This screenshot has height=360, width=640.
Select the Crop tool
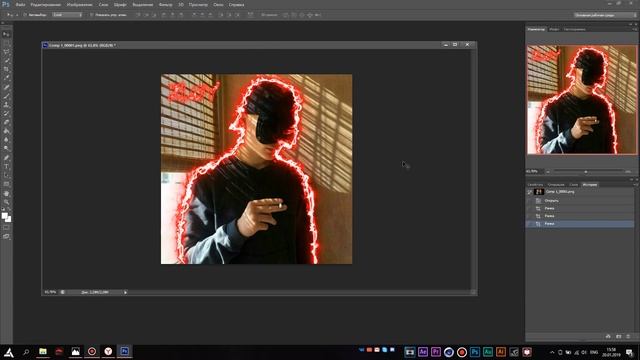(6, 69)
